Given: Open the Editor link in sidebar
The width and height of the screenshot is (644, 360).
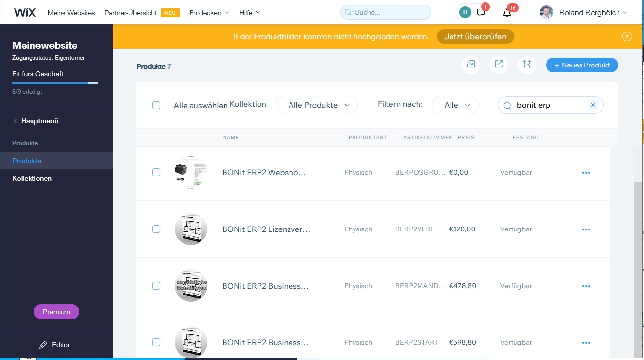Looking at the screenshot, I should pos(61,345).
